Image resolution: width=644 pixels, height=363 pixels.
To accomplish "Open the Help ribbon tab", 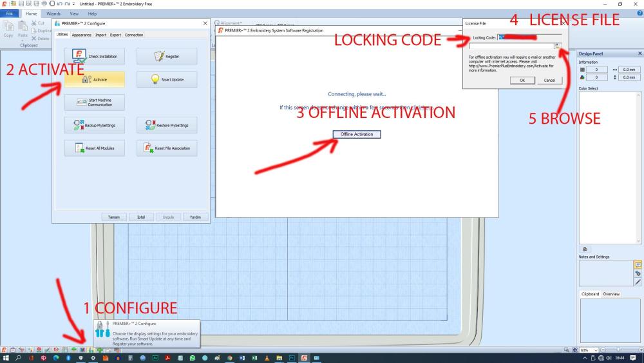I will 92,14.
